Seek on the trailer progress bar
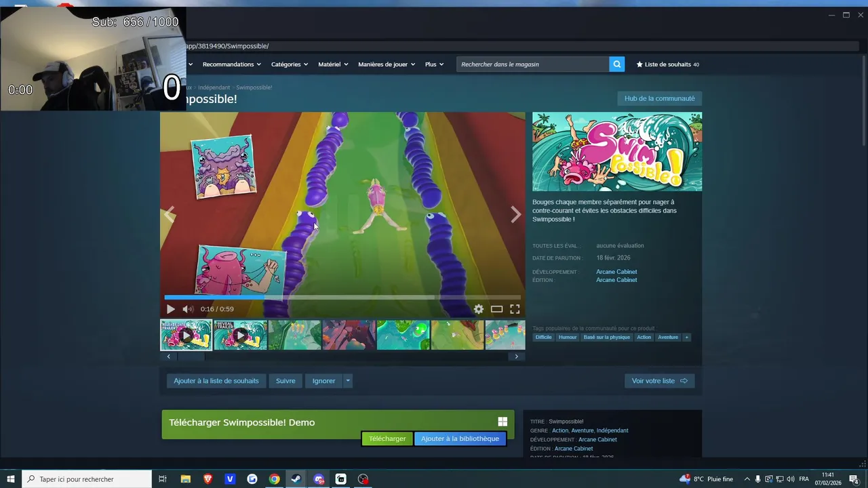Viewport: 868px width, 488px height. pos(342,297)
